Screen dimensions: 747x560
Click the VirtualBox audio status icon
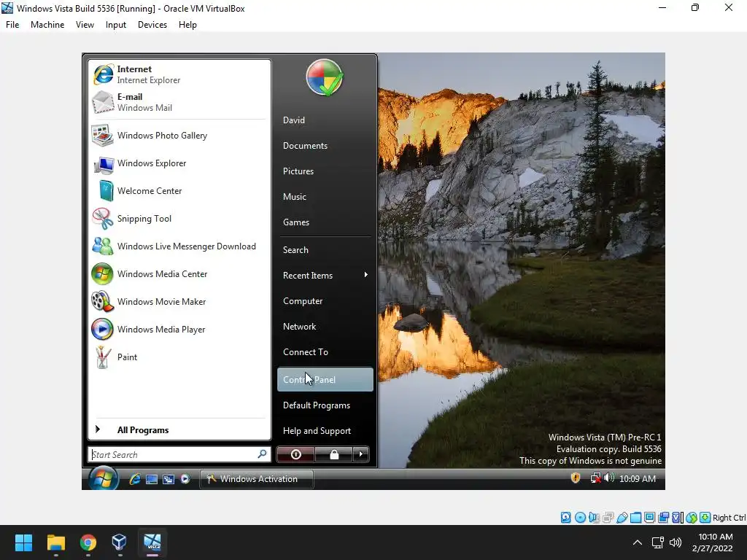[594, 518]
